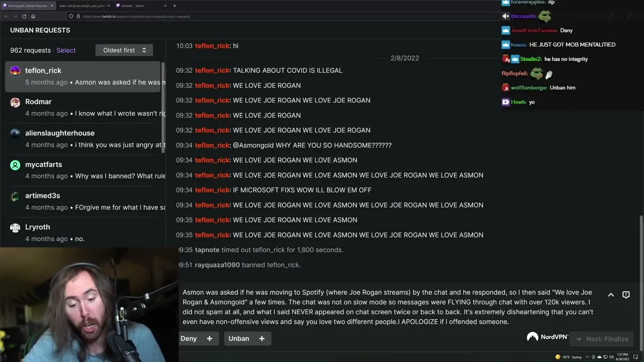Expand the Deny response options
This screenshot has height=362, width=644.
pyautogui.click(x=209, y=339)
